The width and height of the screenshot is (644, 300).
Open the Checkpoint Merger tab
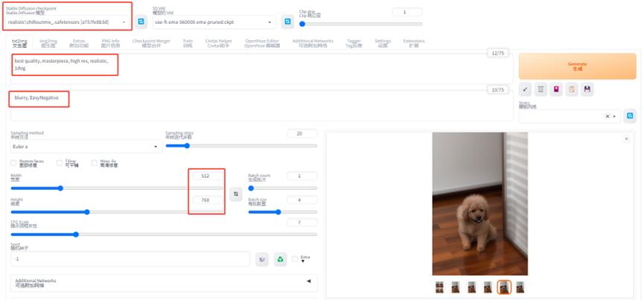[152, 43]
